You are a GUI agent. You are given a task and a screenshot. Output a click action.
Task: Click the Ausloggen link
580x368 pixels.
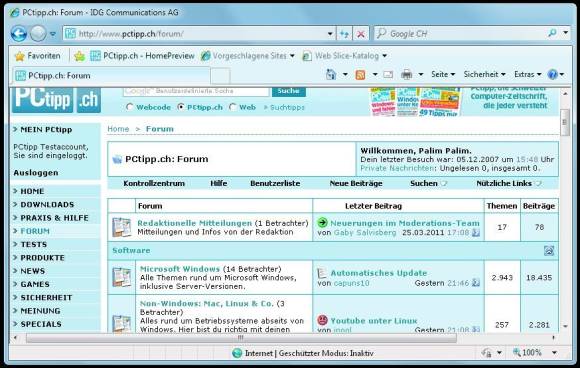click(x=36, y=173)
